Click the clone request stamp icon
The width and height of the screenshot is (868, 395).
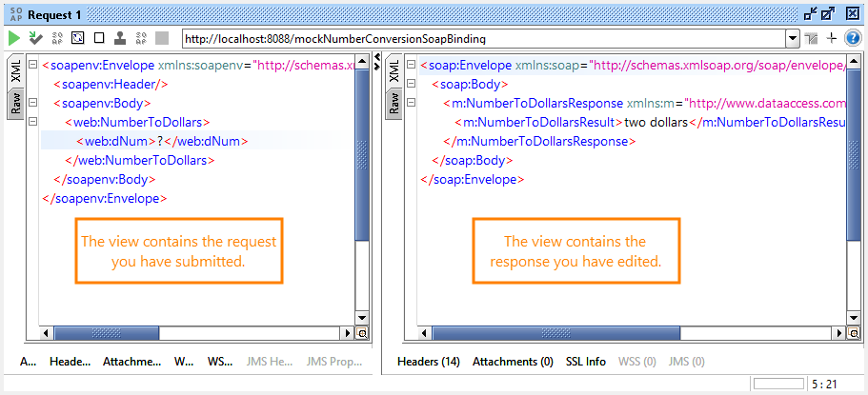(x=119, y=38)
